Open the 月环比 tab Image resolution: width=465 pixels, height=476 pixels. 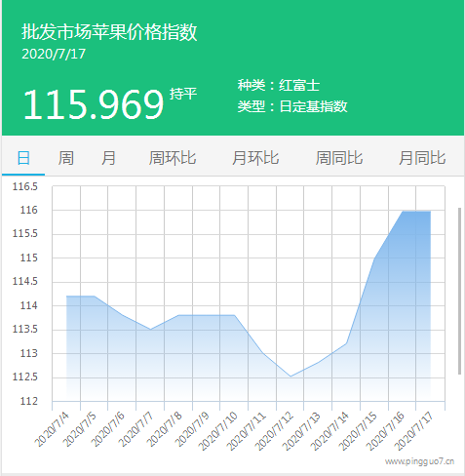coord(255,158)
